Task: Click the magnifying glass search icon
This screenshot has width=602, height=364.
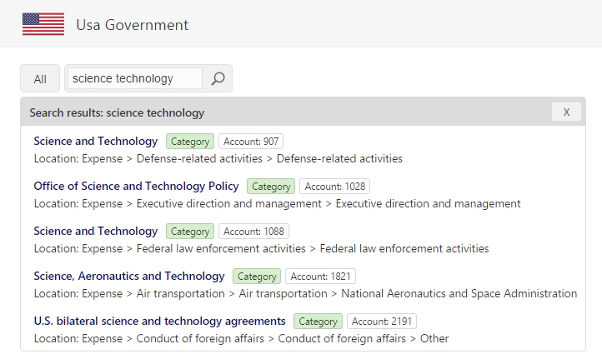Action: [218, 78]
